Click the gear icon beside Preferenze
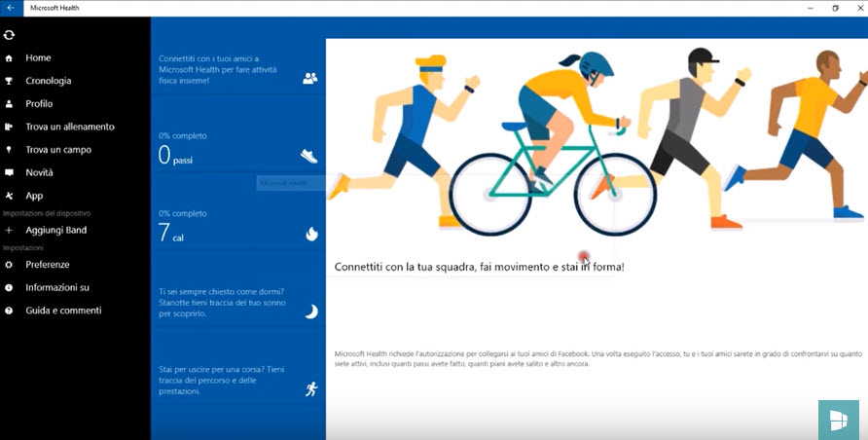Viewport: 868px width, 440px height. coord(9,265)
